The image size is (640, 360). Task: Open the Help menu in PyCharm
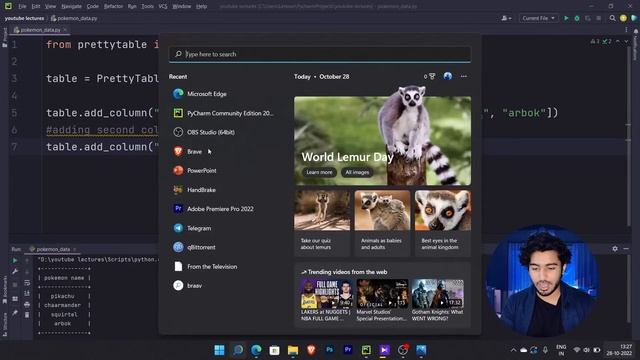202,6
